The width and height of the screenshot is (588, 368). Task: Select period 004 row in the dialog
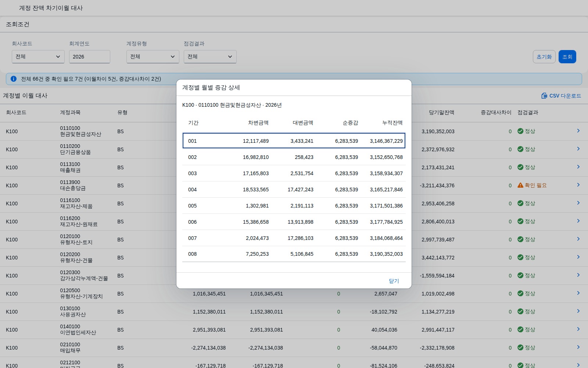click(294, 190)
